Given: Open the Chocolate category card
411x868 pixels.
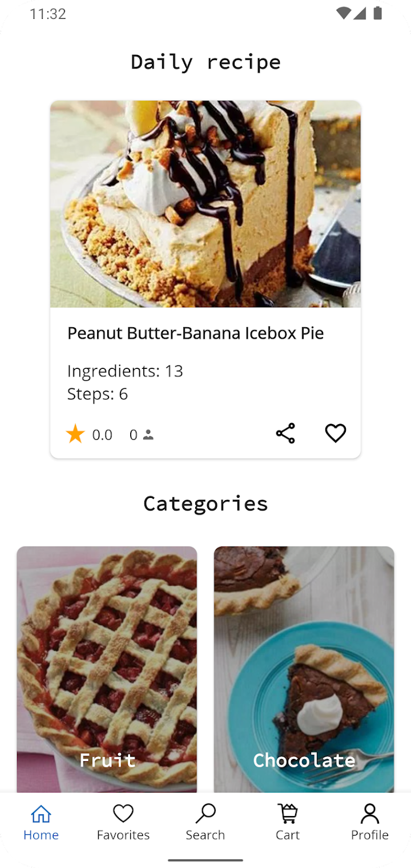Looking at the screenshot, I should (x=304, y=668).
